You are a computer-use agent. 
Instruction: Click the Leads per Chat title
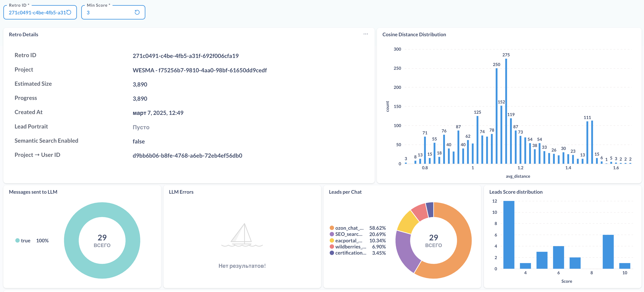point(345,192)
